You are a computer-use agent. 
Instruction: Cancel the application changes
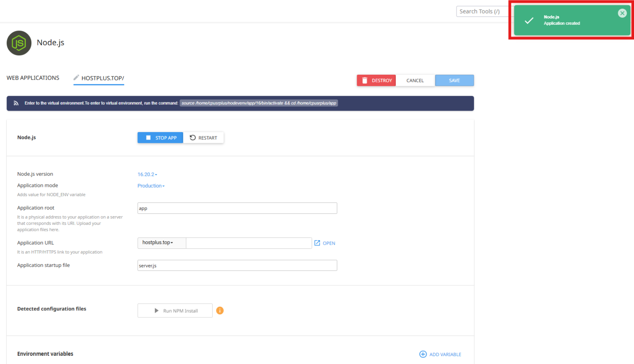415,80
